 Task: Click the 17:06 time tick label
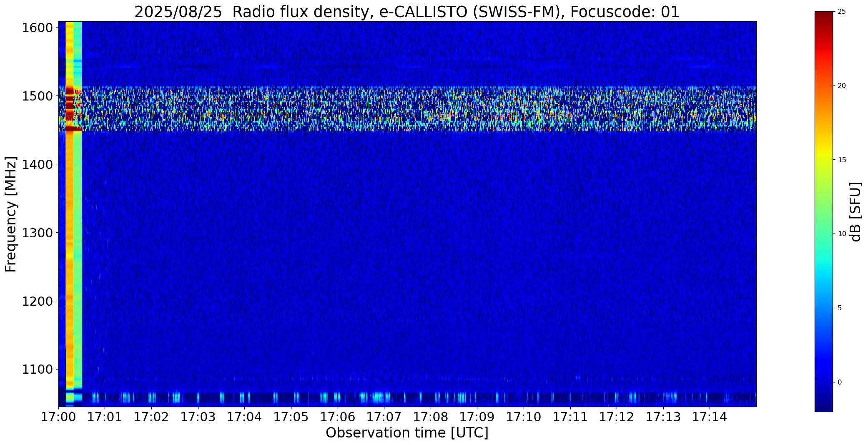(338, 417)
